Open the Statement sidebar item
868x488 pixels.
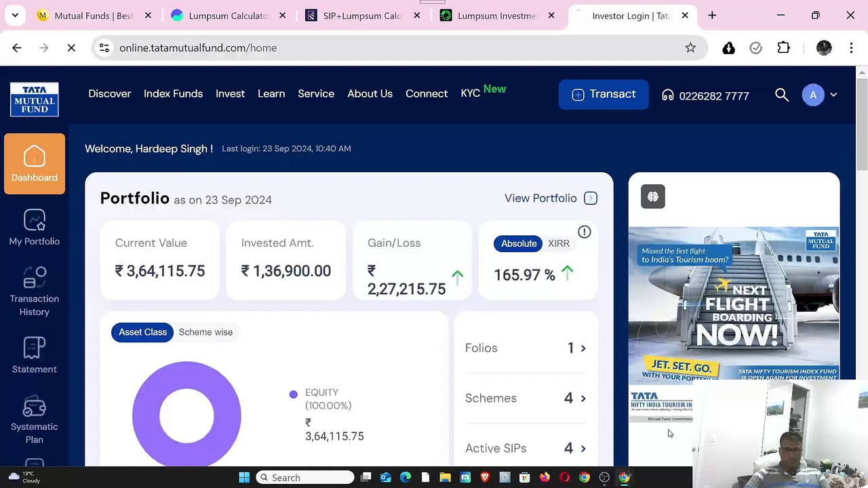point(35,355)
